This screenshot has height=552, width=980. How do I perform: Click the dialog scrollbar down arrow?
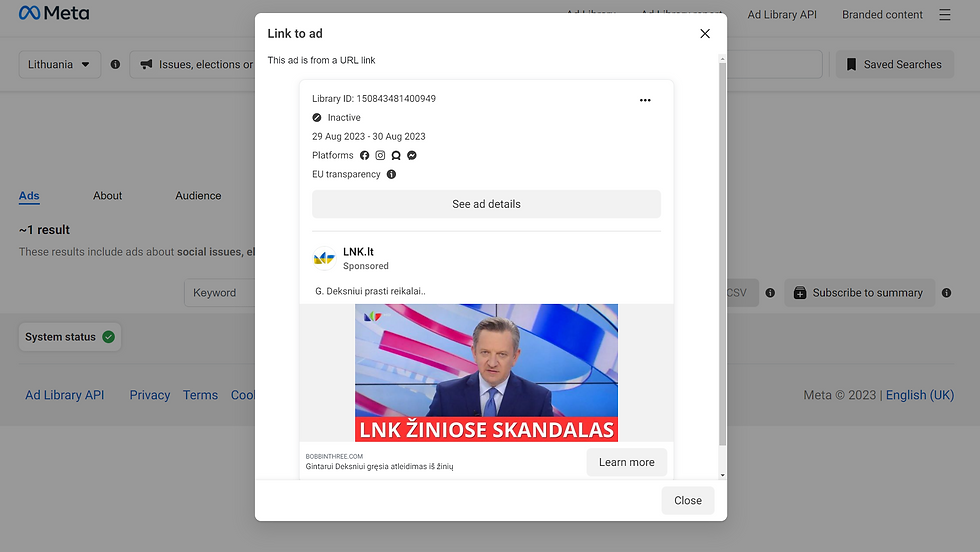(x=722, y=475)
